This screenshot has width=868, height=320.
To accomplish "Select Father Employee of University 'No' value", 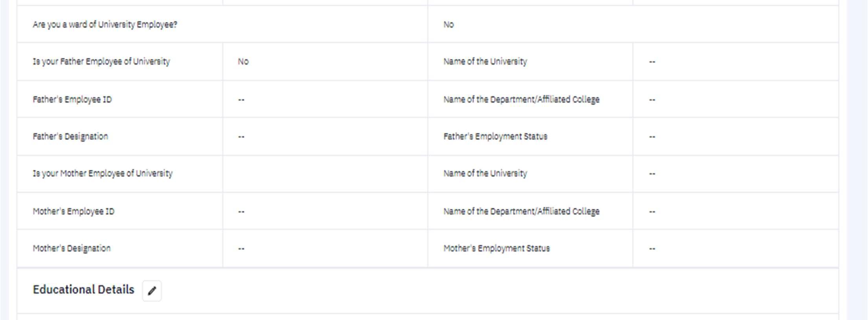I will (243, 61).
